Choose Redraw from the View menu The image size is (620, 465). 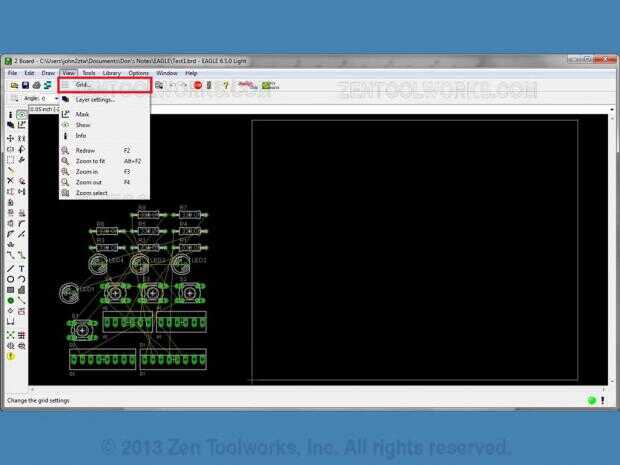tap(105, 151)
